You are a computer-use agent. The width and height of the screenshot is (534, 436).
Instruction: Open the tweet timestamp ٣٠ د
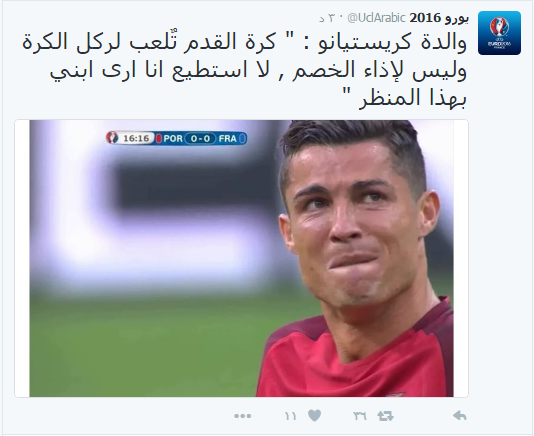[327, 18]
